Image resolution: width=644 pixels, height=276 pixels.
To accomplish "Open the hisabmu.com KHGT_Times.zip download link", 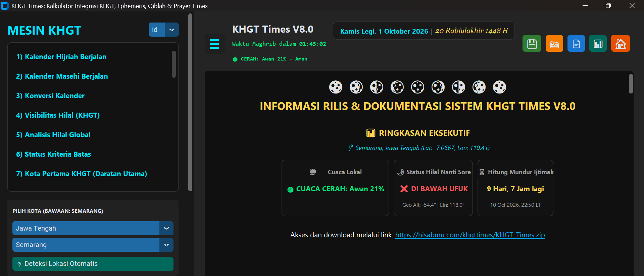I will tap(470, 235).
